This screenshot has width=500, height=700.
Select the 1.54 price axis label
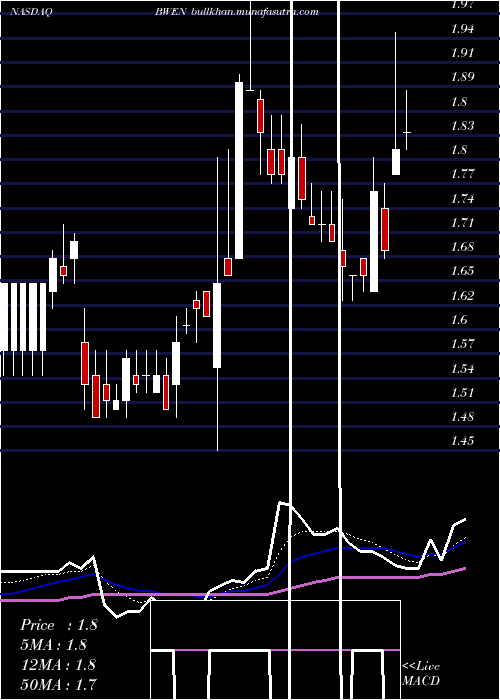click(x=462, y=368)
